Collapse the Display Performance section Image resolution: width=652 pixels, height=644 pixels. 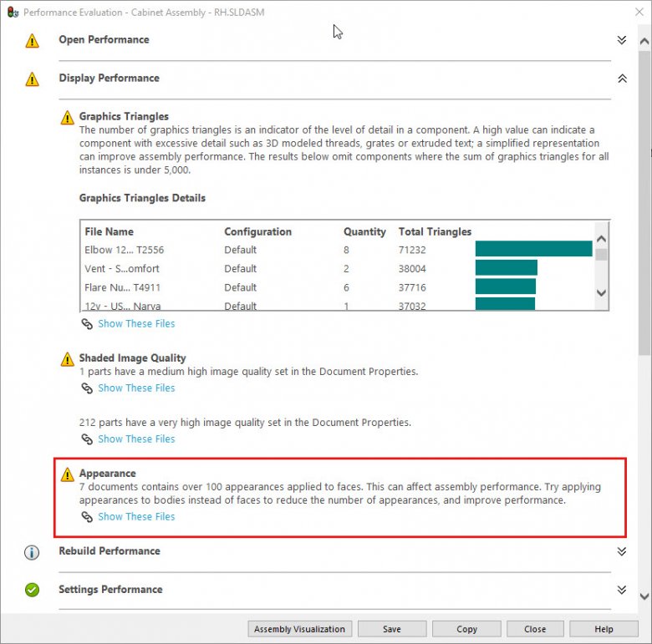click(622, 79)
